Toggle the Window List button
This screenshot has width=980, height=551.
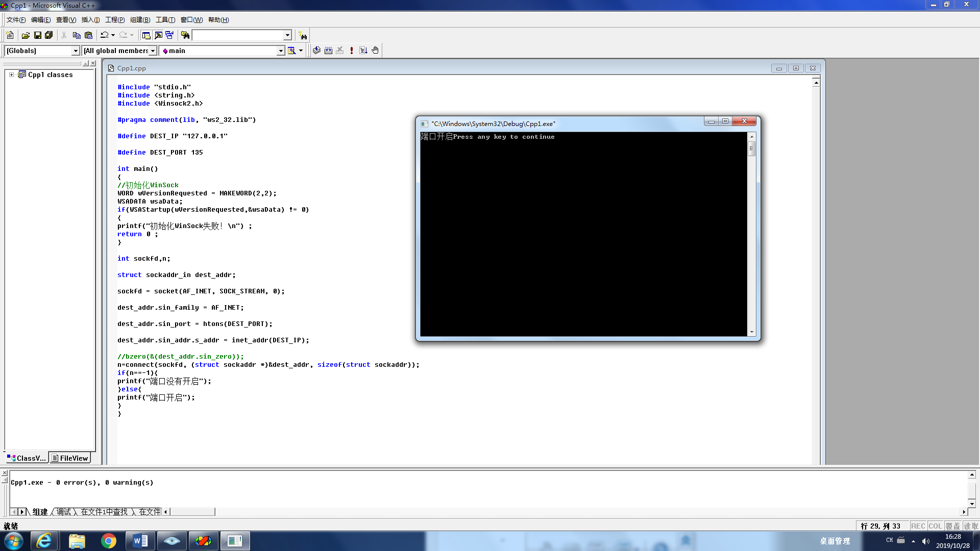[169, 35]
